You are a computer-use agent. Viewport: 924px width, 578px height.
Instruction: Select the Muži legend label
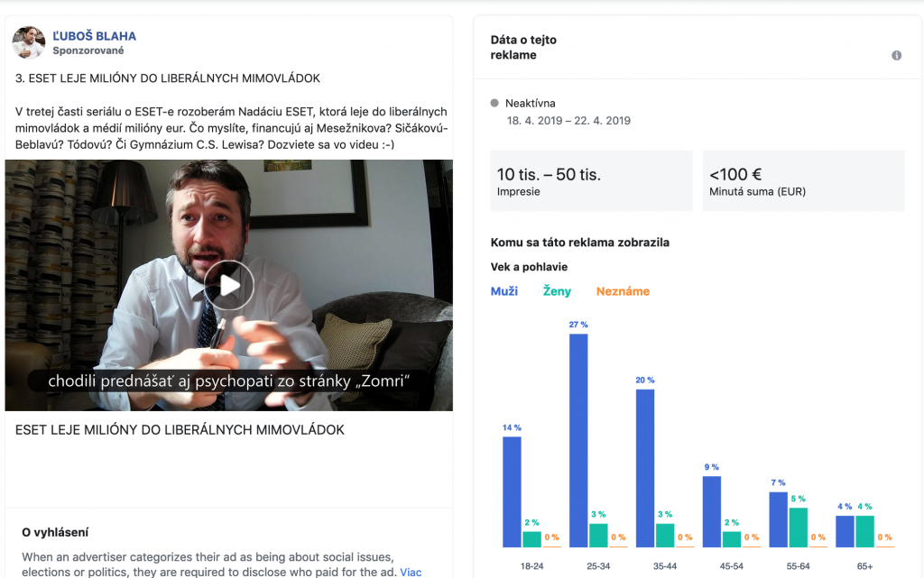click(x=504, y=291)
